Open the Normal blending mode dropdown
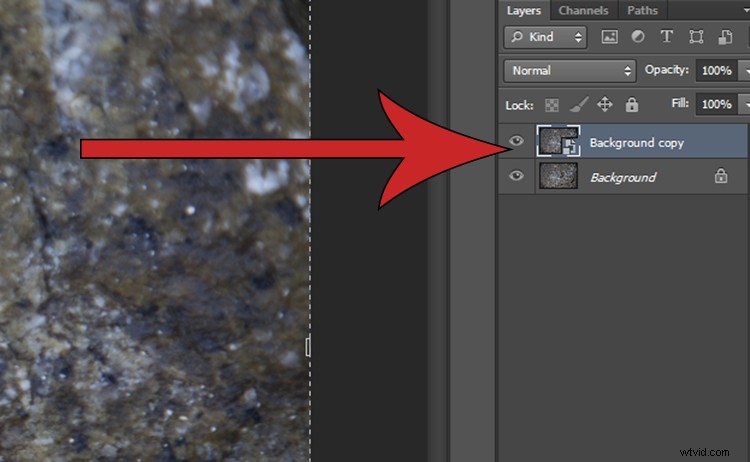 pyautogui.click(x=570, y=71)
